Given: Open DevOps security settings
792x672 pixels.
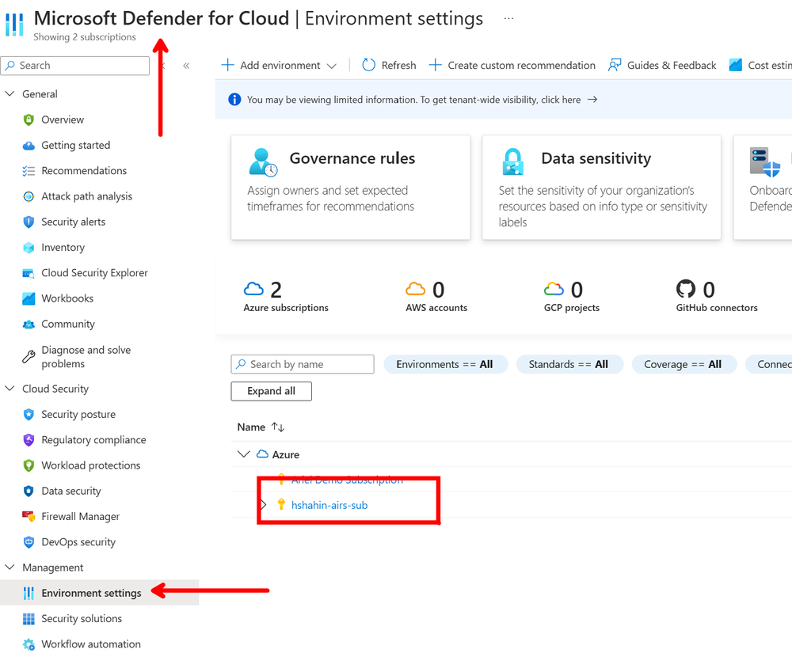Looking at the screenshot, I should [x=80, y=541].
